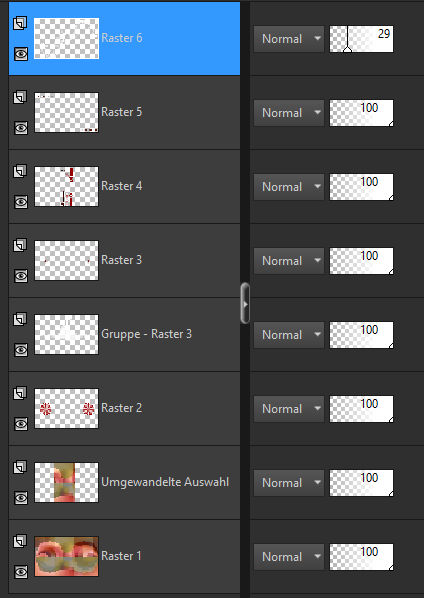
Task: Click the Raster 3 layer name
Action: coord(122,260)
